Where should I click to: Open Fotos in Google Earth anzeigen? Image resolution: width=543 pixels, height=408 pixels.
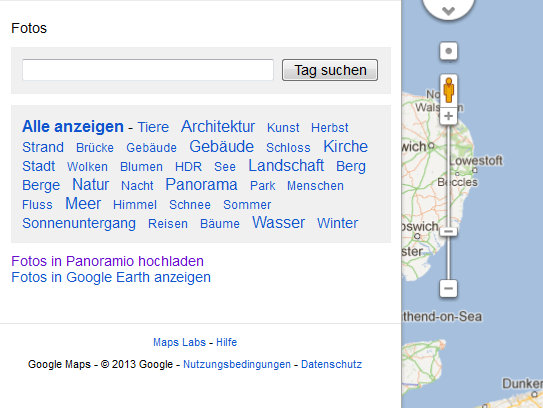111,277
